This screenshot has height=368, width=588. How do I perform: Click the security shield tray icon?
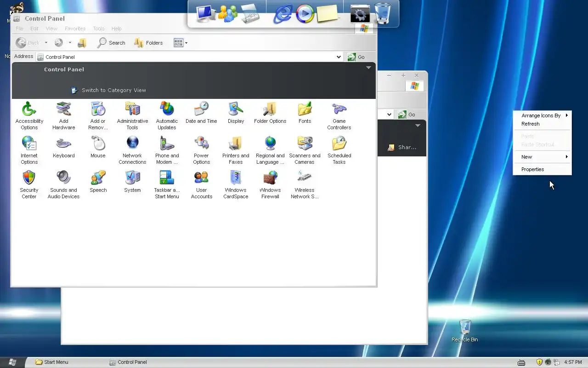point(539,362)
